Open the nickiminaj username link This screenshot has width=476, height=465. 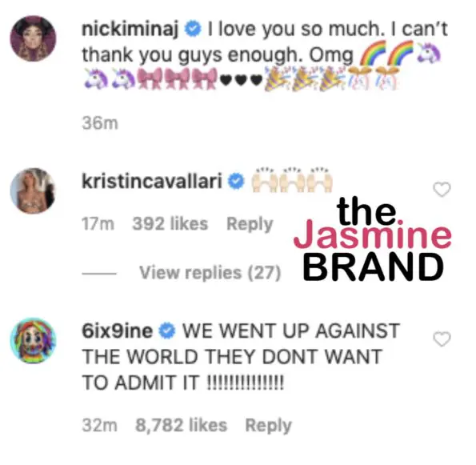pos(130,30)
